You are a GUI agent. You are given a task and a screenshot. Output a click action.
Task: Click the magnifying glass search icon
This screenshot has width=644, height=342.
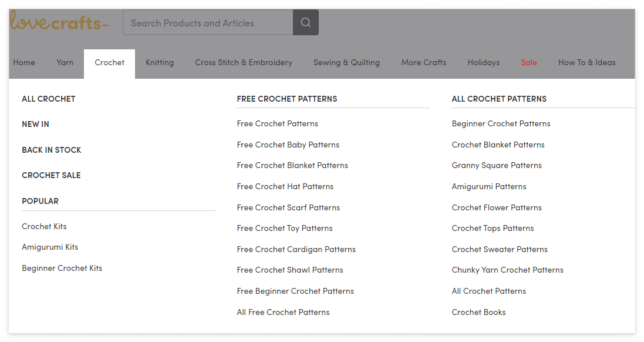pos(305,23)
